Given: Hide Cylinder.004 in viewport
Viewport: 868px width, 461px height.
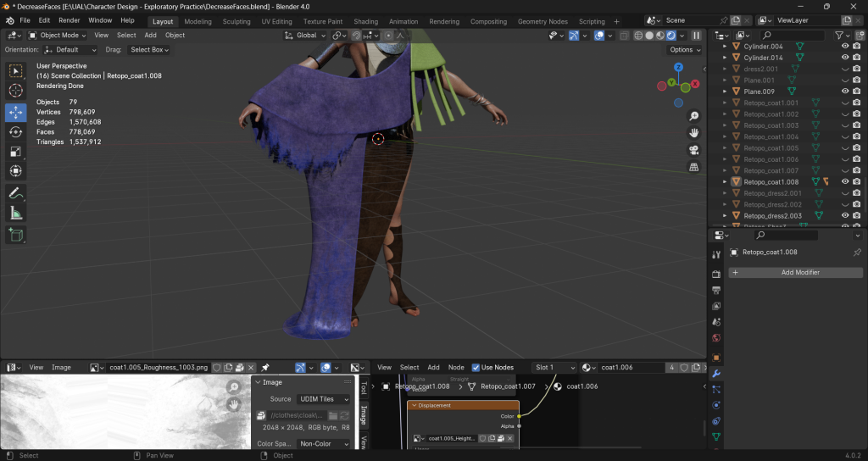Looking at the screenshot, I should coord(845,47).
